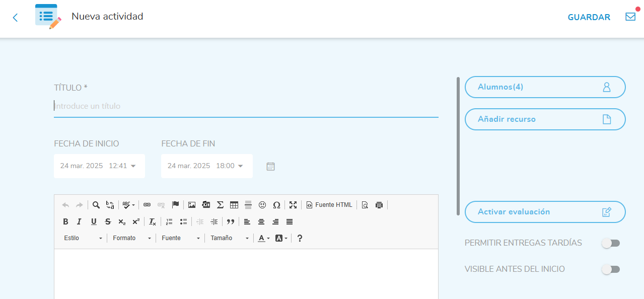Toggle bold formatting

(65, 221)
